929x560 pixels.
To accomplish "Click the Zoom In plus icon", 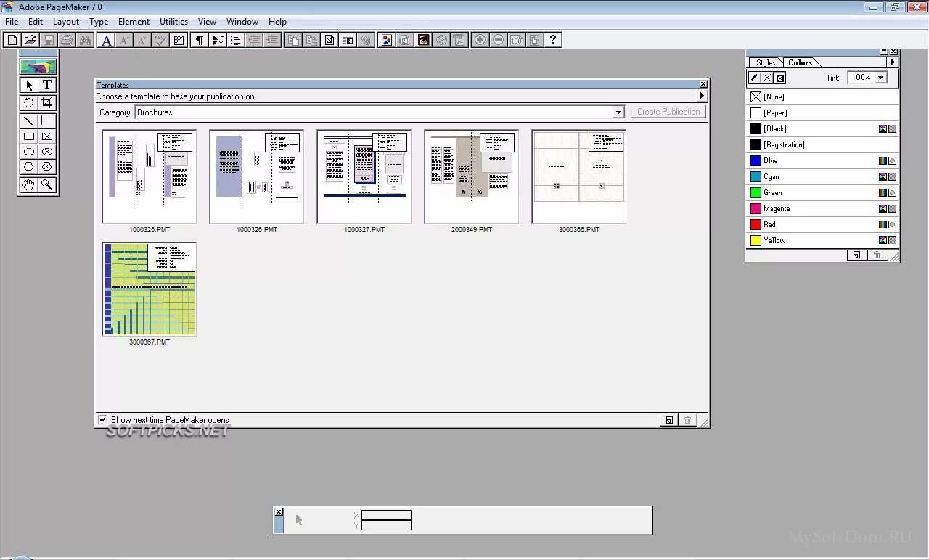I will (x=480, y=40).
